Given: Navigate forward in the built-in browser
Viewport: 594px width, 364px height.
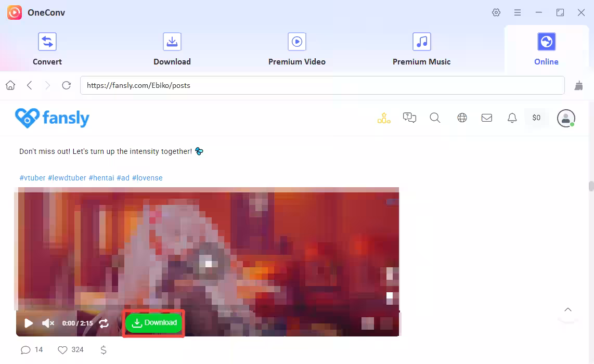Looking at the screenshot, I should (47, 85).
